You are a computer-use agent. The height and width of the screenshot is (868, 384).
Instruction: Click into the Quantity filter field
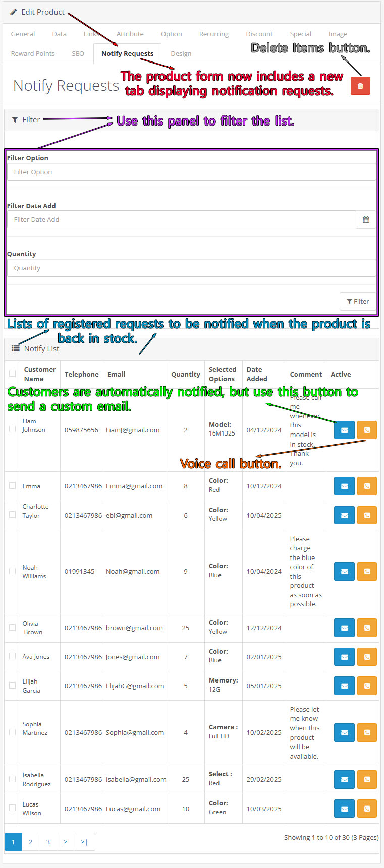(x=191, y=268)
